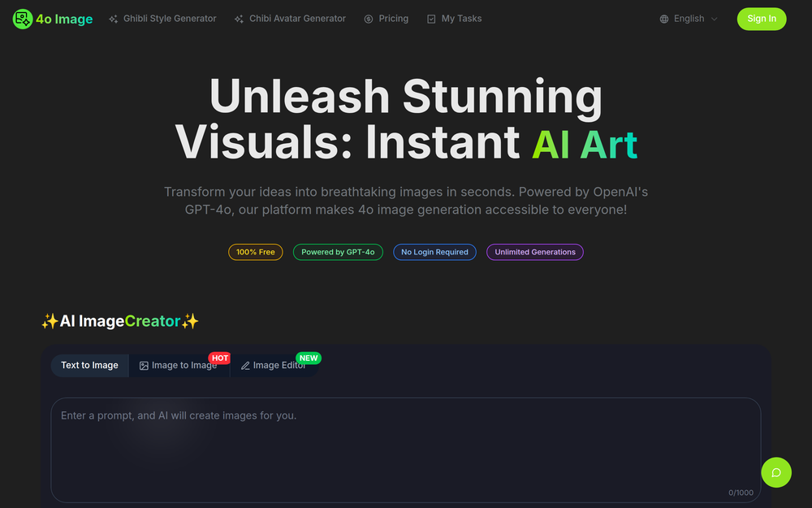Click the 0/1000 character counter
812x508 pixels.
coord(741,493)
